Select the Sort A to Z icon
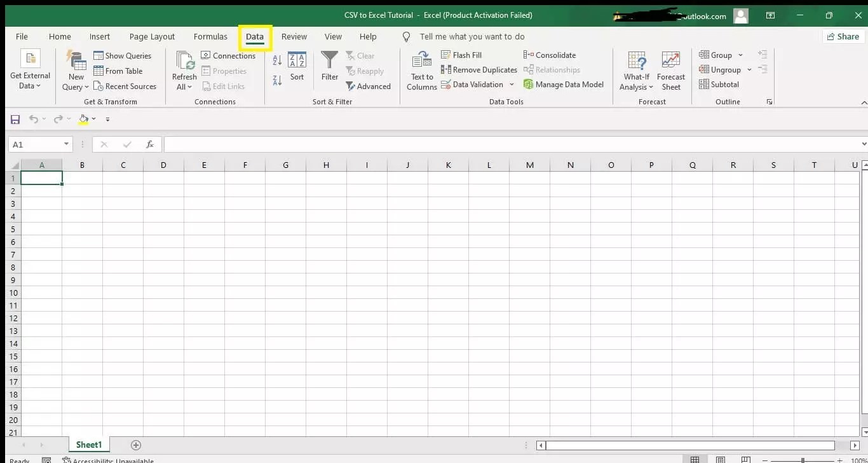The height and width of the screenshot is (463, 868). (276, 59)
